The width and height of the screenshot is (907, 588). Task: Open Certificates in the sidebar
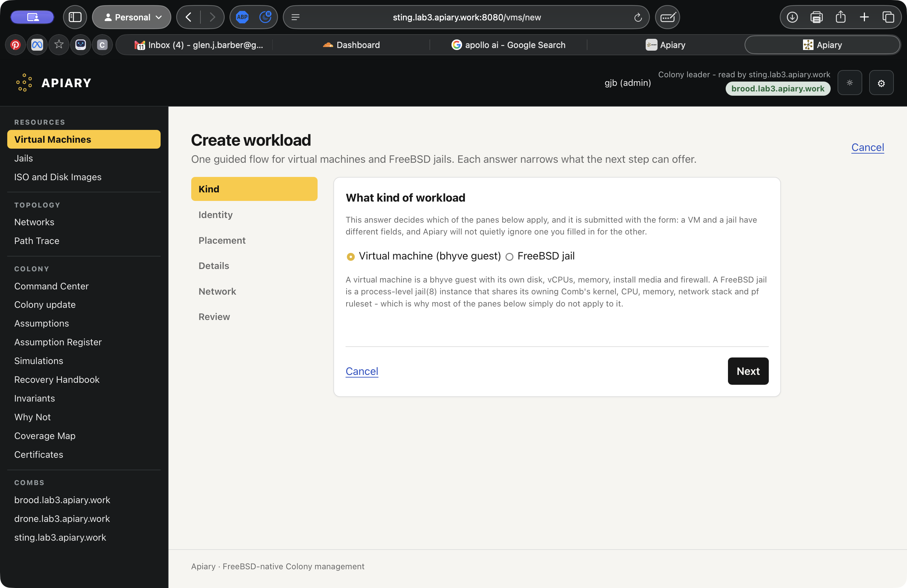click(84, 454)
